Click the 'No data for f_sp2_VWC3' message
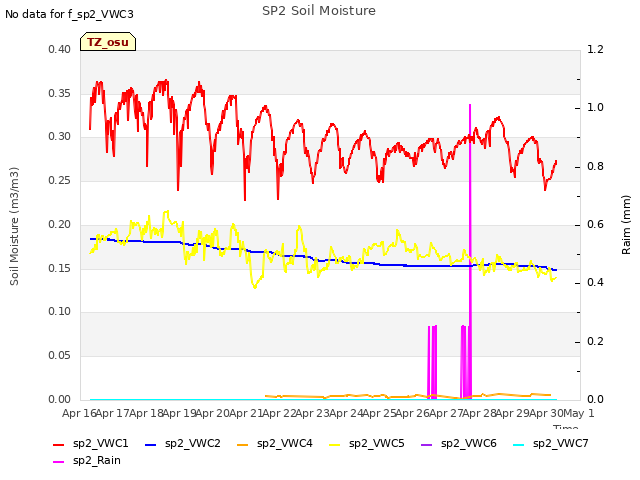 tap(69, 14)
